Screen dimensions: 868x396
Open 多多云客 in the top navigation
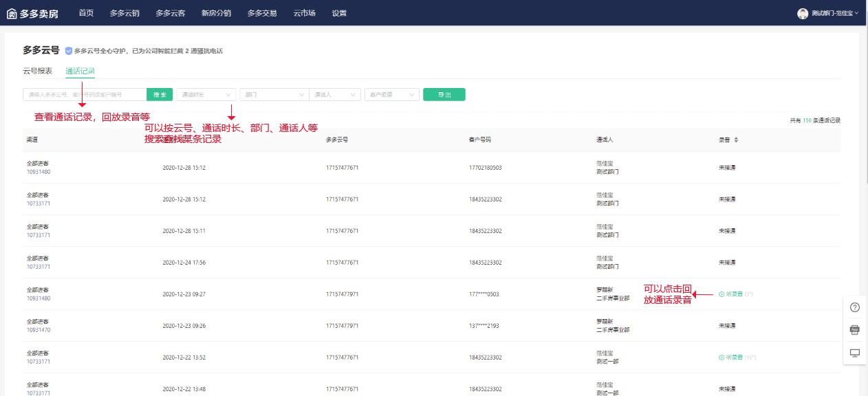(171, 13)
